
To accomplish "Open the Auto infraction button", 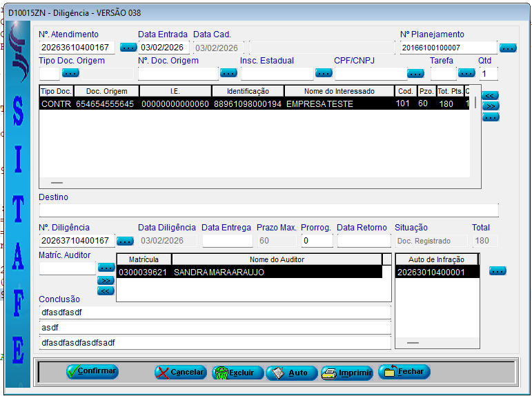I will click(x=291, y=373).
